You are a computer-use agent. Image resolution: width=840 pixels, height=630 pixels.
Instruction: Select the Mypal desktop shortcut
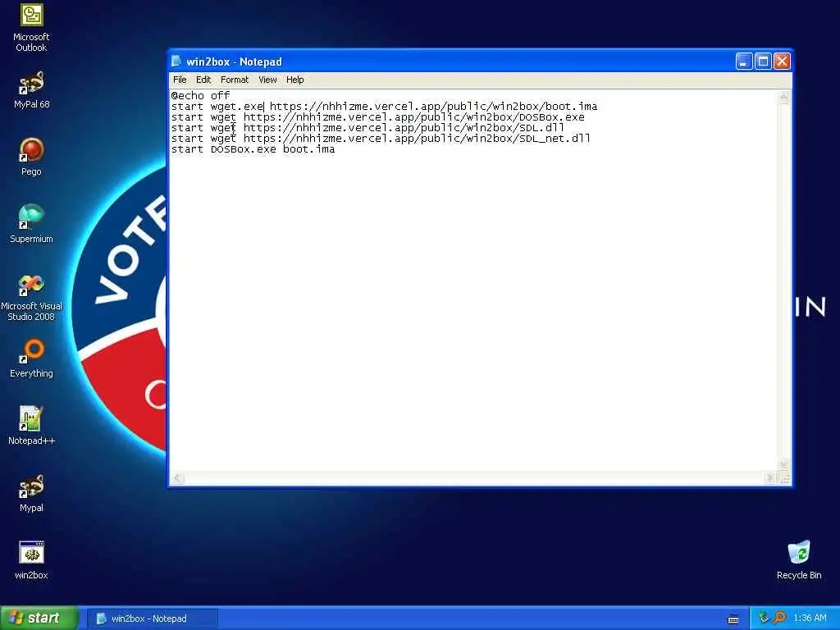pyautogui.click(x=31, y=493)
